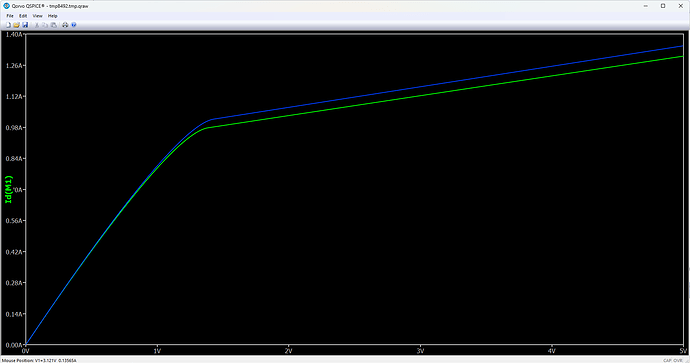The width and height of the screenshot is (690, 363).
Task: Click the 0.00A y-axis label
Action: [x=14, y=345]
